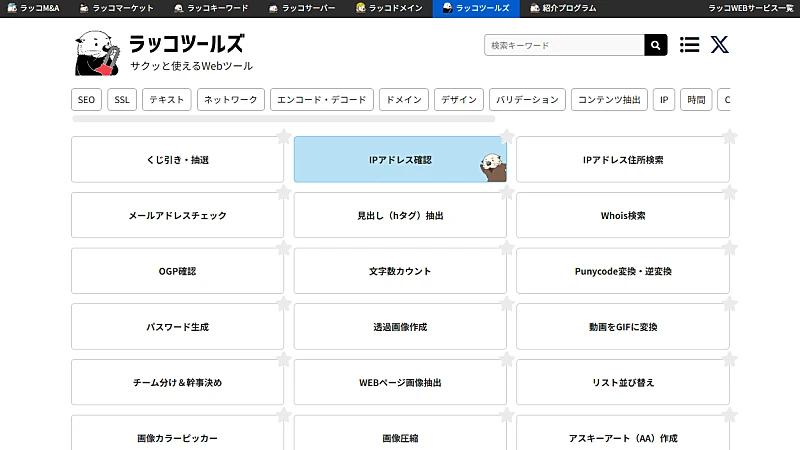Image resolution: width=800 pixels, height=450 pixels.
Task: Star the チーム分け＆幹事決め tool
Action: pos(284,359)
